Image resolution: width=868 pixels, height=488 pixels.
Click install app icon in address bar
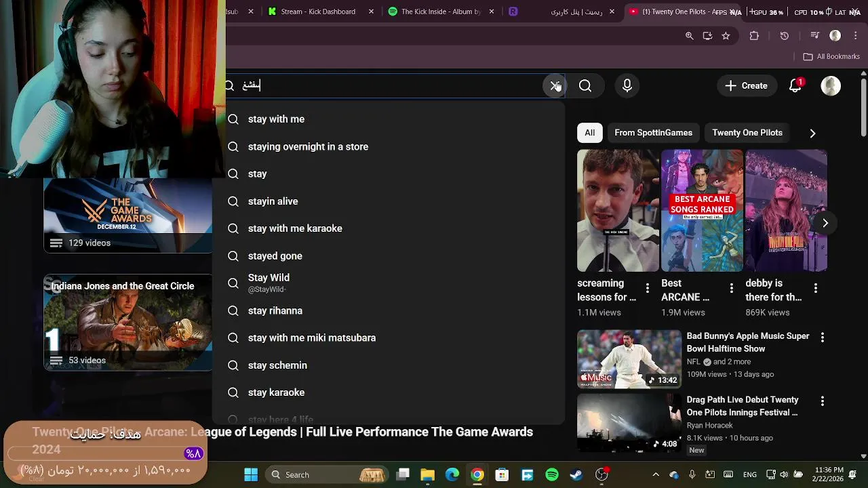707,36
